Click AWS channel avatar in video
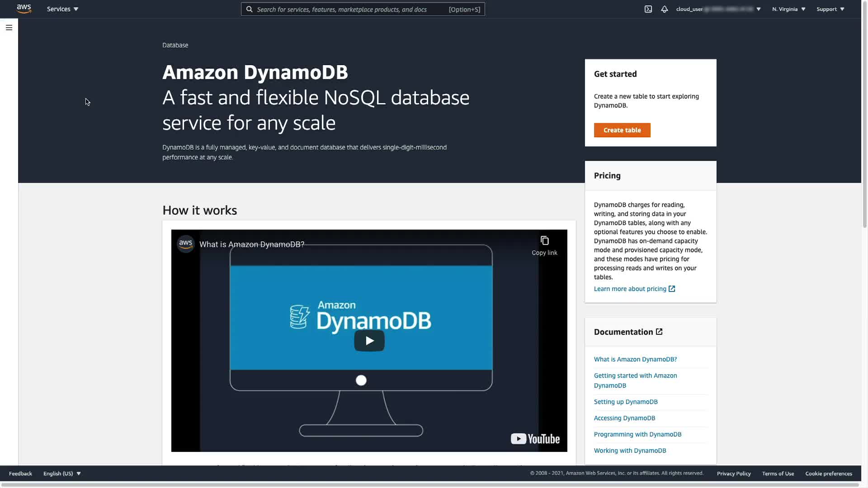This screenshot has width=868, height=488. (x=185, y=244)
